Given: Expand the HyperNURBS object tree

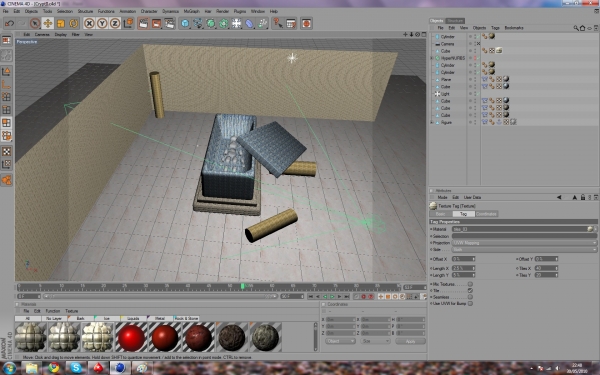Looking at the screenshot, I should (x=432, y=58).
